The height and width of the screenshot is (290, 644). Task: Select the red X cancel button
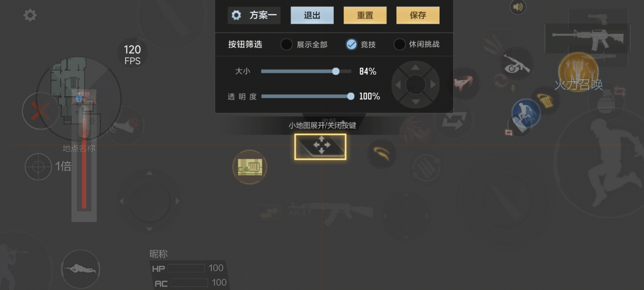tap(40, 111)
